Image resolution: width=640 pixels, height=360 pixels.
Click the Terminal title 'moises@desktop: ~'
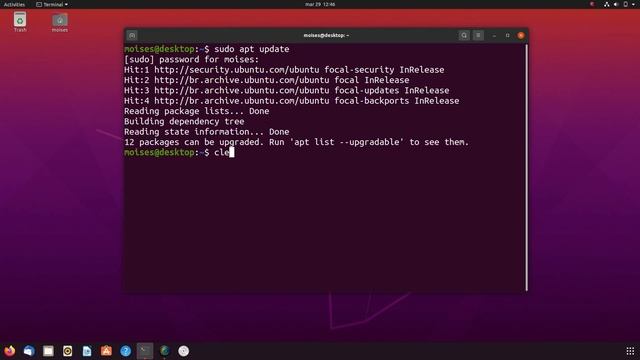(x=326, y=36)
